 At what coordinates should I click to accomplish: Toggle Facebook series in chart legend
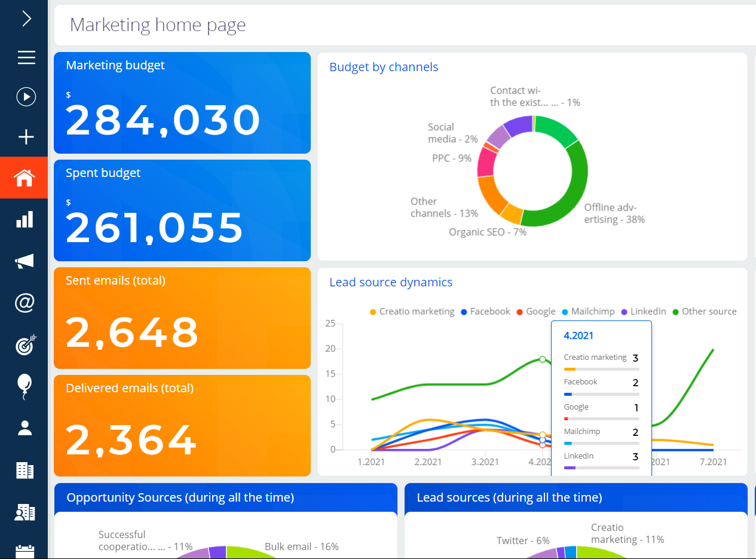(485, 311)
